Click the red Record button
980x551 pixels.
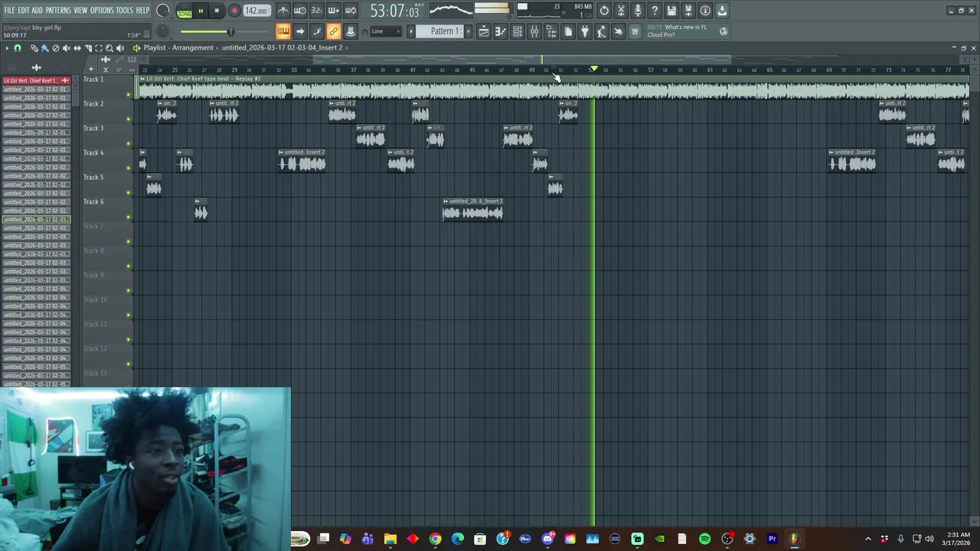pyautogui.click(x=234, y=11)
